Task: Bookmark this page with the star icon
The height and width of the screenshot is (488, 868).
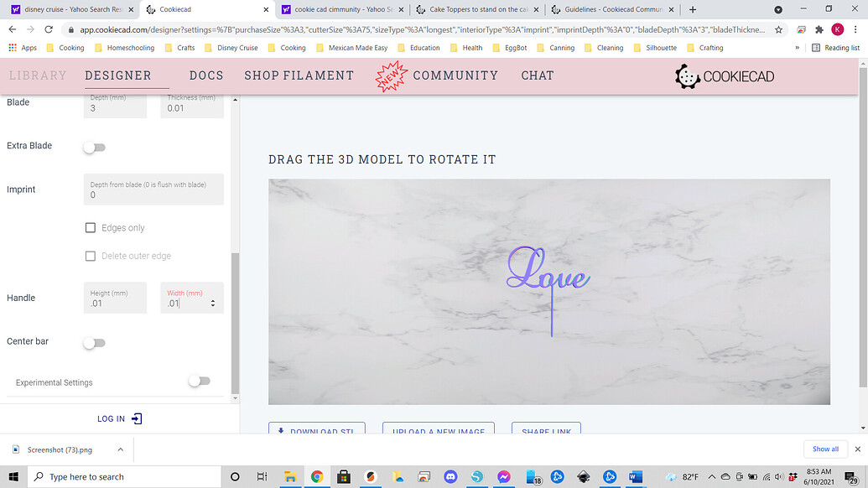Action: tap(778, 29)
